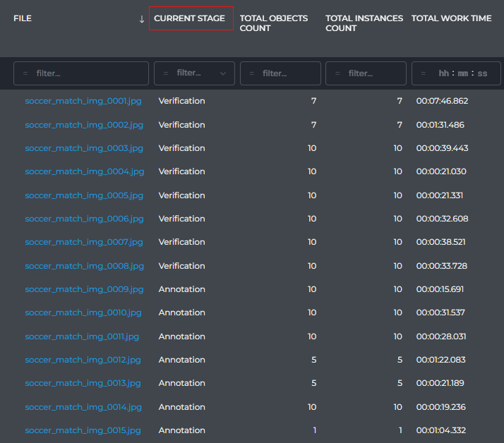Open soccer_match_img_0005.jpg
The image size is (504, 443).
(84, 195)
